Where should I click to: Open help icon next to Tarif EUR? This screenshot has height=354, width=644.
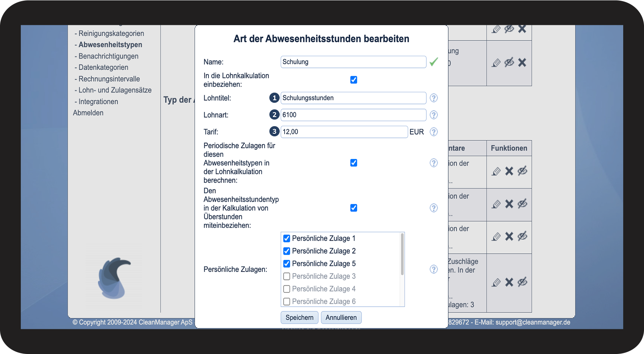click(x=433, y=132)
